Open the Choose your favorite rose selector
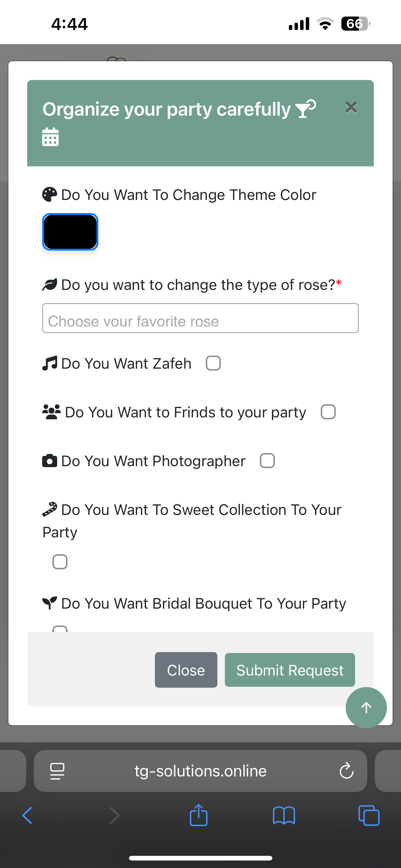 [x=200, y=318]
